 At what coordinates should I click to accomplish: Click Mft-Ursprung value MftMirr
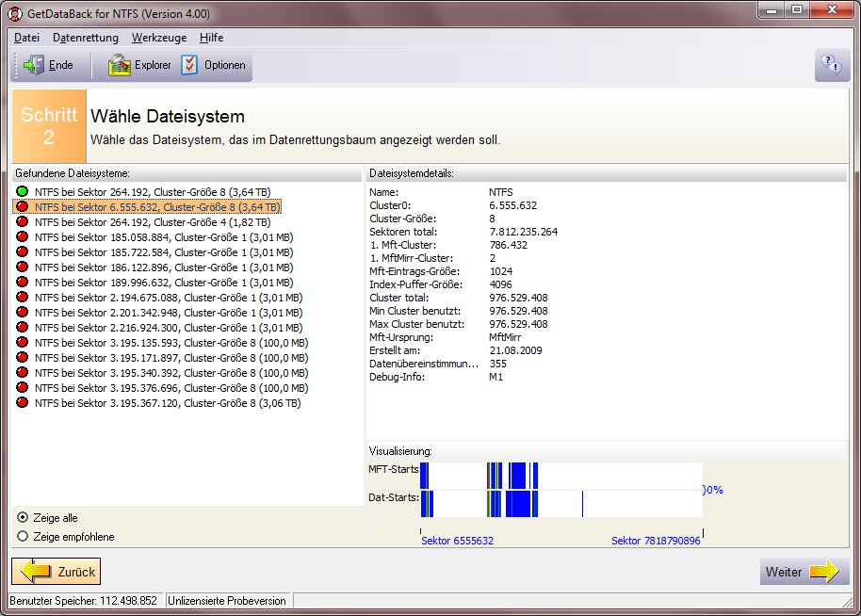(505, 337)
